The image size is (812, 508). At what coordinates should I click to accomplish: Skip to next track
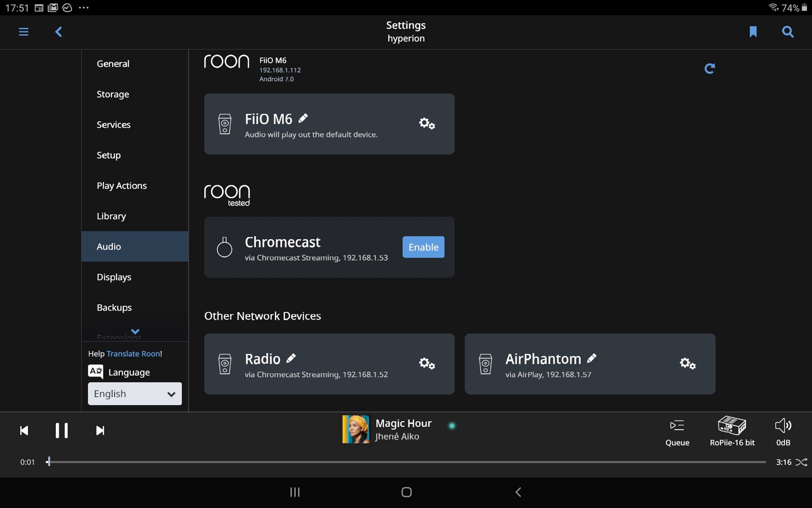click(100, 431)
